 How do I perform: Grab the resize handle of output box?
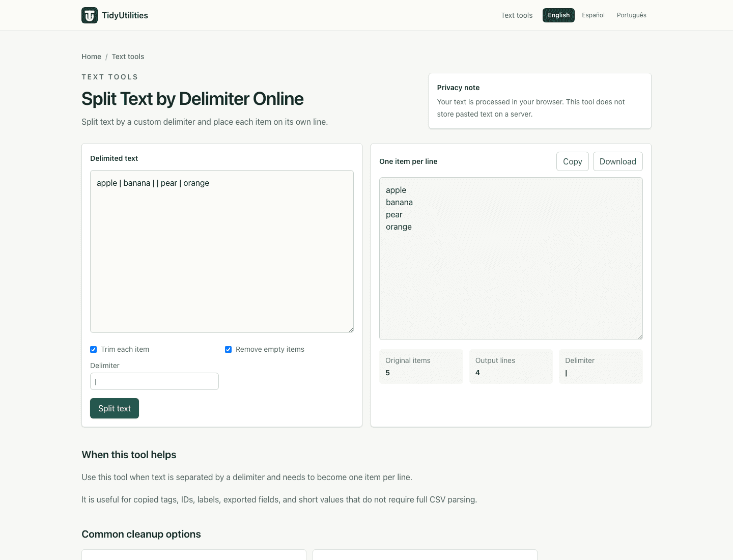[x=640, y=337]
